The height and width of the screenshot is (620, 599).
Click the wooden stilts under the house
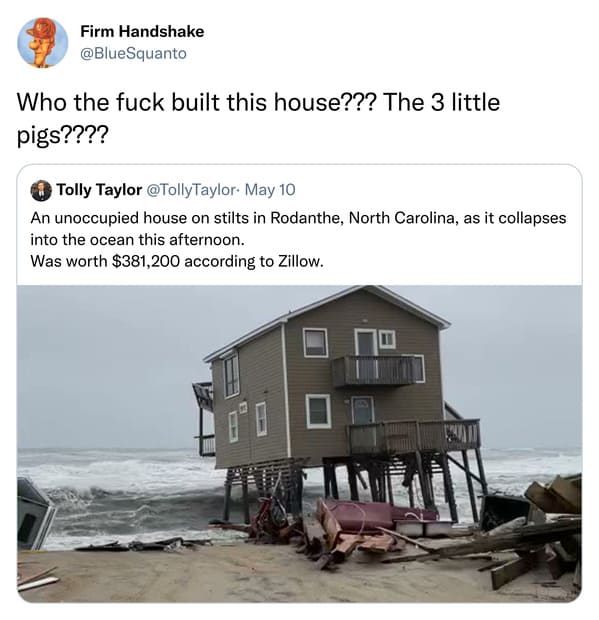(x=356, y=486)
